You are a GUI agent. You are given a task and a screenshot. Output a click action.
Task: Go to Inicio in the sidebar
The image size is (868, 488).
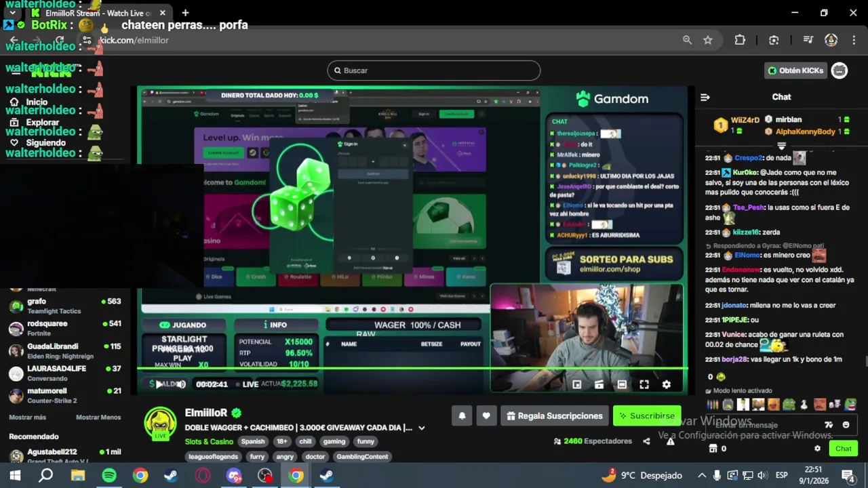[37, 102]
